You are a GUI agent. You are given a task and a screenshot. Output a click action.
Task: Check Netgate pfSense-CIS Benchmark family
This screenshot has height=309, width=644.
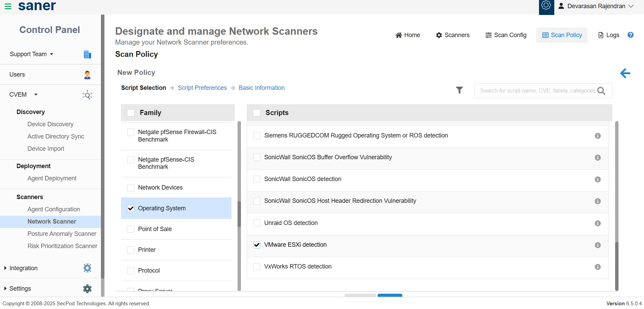(130, 160)
